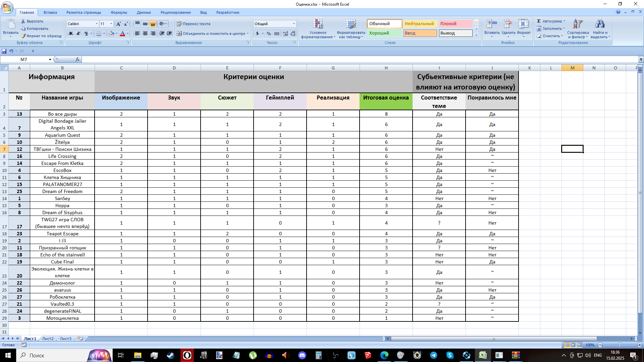
Task: Click the Find and Select binoculars icon
Action: 600,24
